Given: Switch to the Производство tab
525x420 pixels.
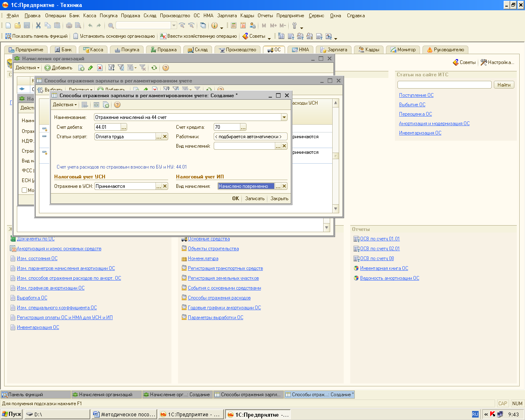Looking at the screenshot, I should click(x=237, y=50).
